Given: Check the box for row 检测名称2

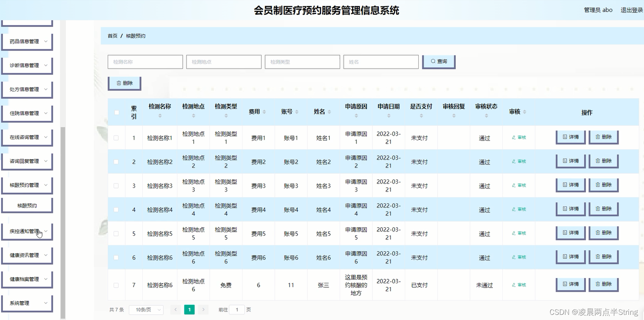Looking at the screenshot, I should pyautogui.click(x=116, y=162).
